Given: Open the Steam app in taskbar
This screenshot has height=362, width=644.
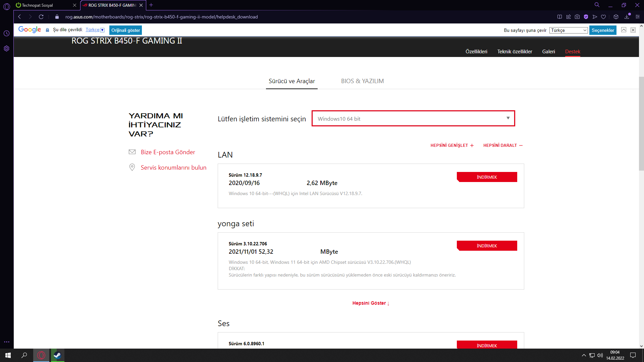Looking at the screenshot, I should [57, 355].
